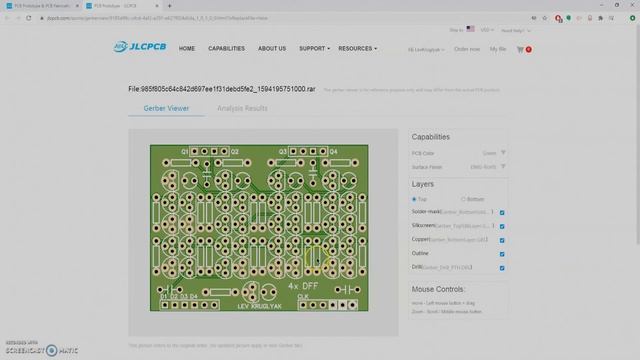
Task: Open ABOUT US in the navigation
Action: coord(272,48)
